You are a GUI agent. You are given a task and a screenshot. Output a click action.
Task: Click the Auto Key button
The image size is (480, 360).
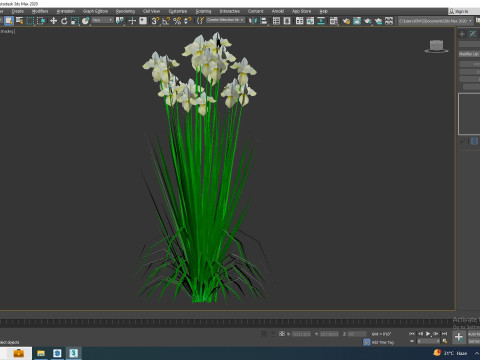474,334
